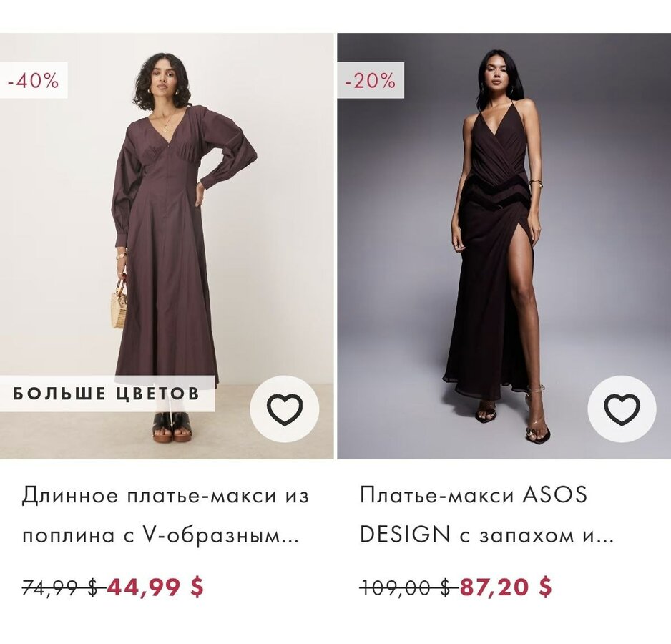671x644 pixels.
Task: Click the 'DESIGN' word in the right title
Action: click(405, 535)
